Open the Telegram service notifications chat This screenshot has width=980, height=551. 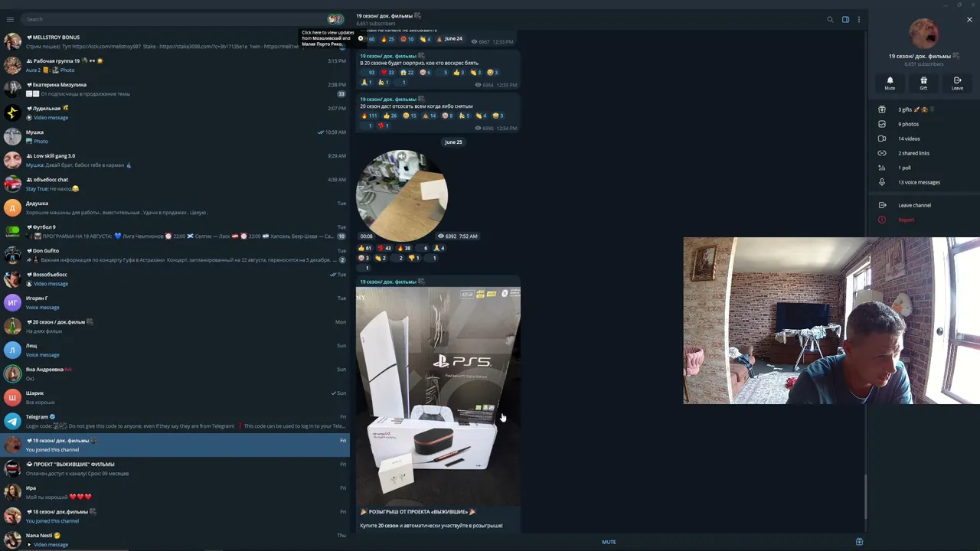coord(175,421)
